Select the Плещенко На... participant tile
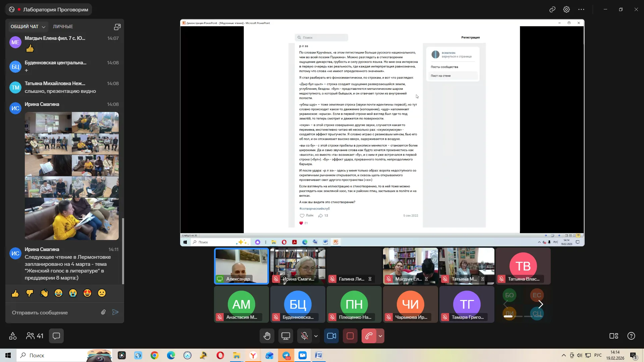Image resolution: width=644 pixels, height=362 pixels. pos(354,304)
